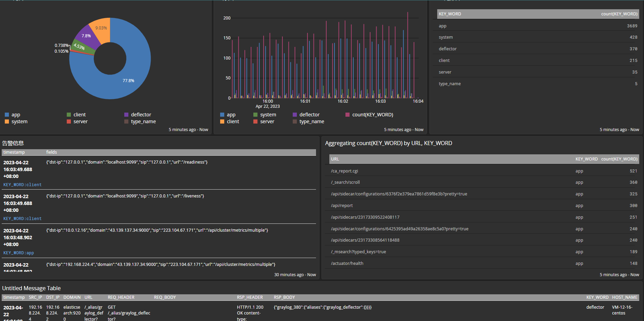The image size is (644, 321).
Task: Click the KEY_WORD:app link in alert table
Action: (x=18, y=253)
